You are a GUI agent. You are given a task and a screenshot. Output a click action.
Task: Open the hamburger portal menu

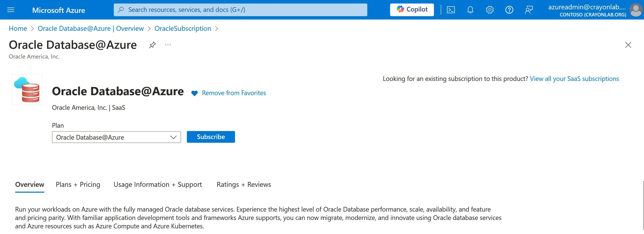click(11, 10)
